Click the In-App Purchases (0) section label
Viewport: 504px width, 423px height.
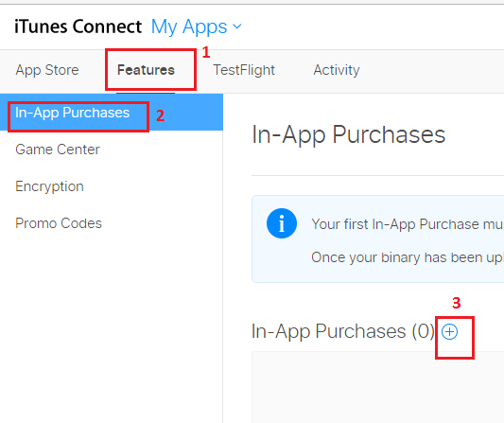(343, 331)
